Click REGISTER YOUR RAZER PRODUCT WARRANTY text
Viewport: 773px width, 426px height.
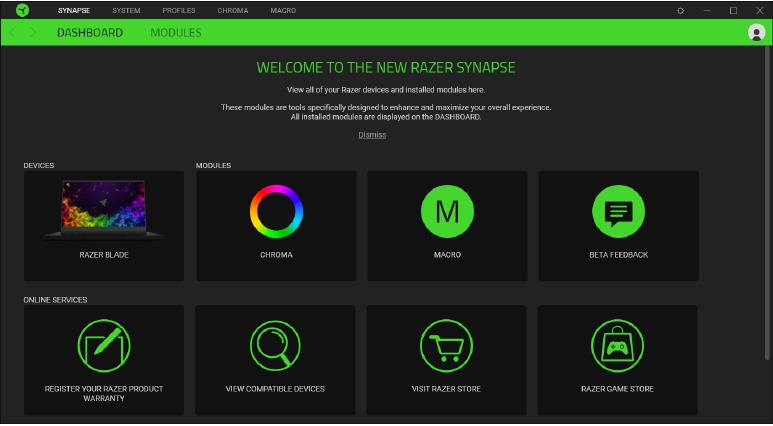click(104, 393)
